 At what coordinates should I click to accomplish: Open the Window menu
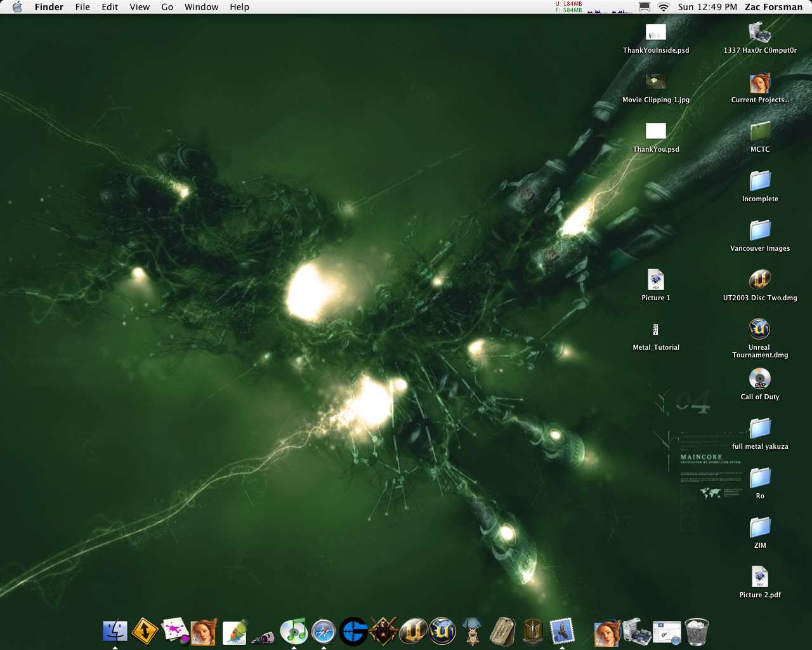pos(201,7)
